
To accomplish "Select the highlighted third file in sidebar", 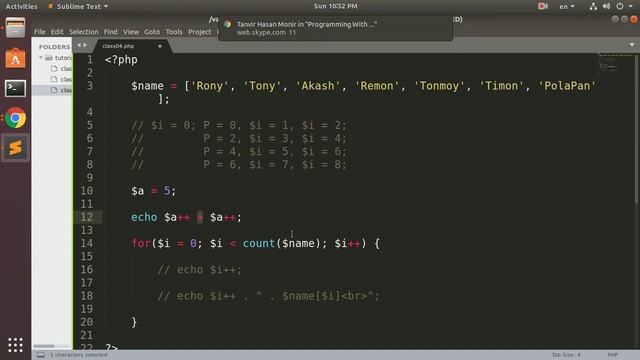I will (52, 90).
